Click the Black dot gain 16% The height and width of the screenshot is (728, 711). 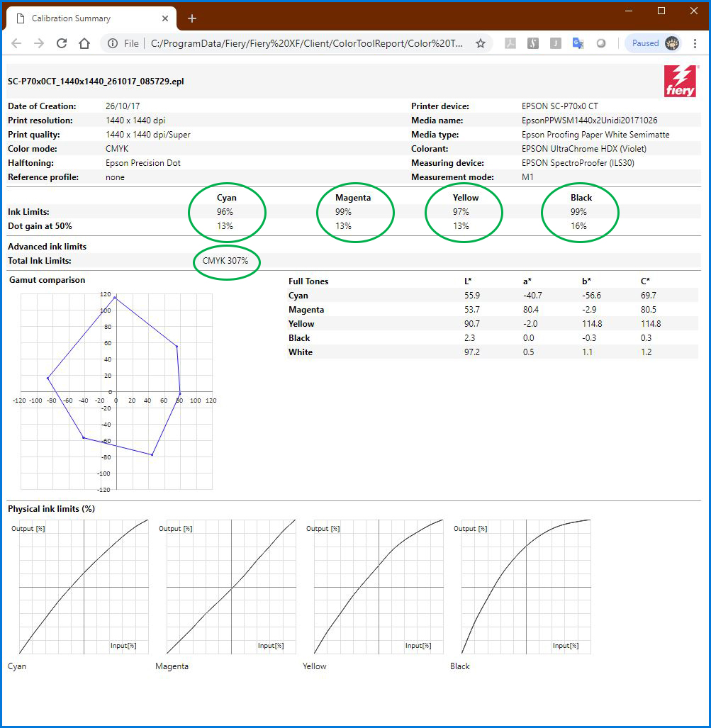(578, 226)
